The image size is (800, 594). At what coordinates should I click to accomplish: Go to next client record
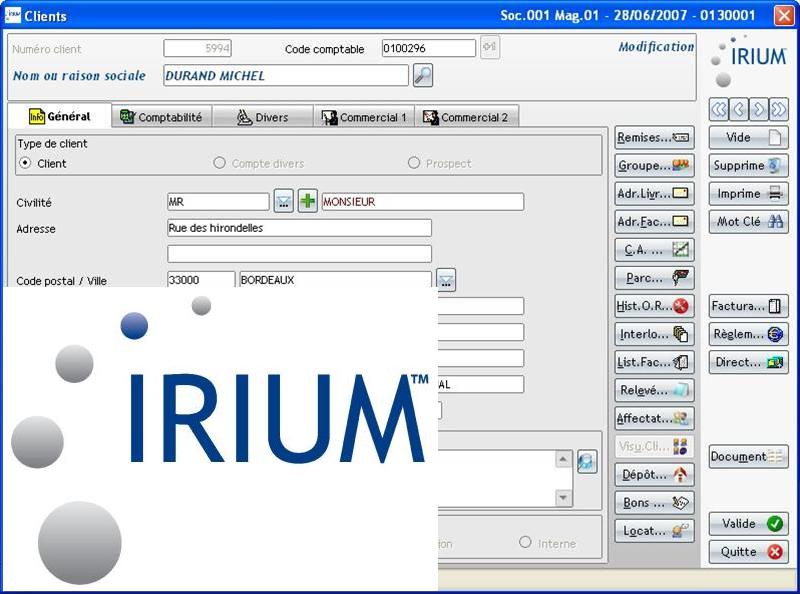tap(759, 109)
